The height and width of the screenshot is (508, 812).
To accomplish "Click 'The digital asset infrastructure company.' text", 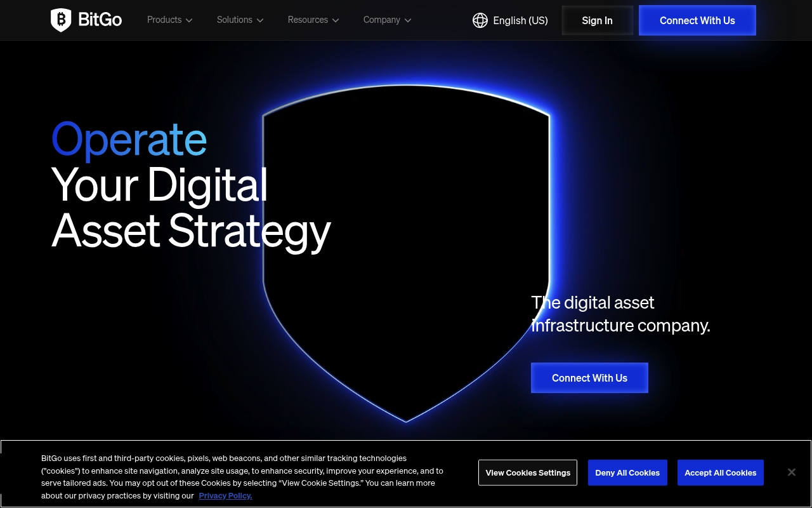I will (620, 314).
